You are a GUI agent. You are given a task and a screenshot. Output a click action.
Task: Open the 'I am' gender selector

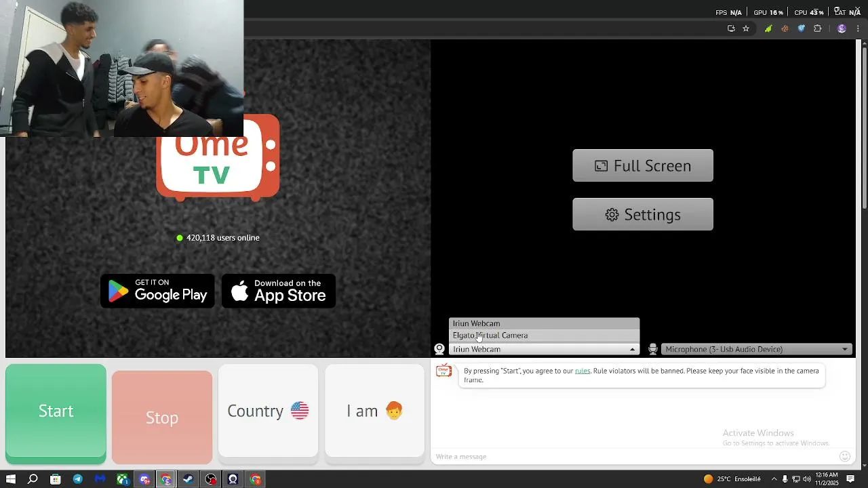(374, 411)
